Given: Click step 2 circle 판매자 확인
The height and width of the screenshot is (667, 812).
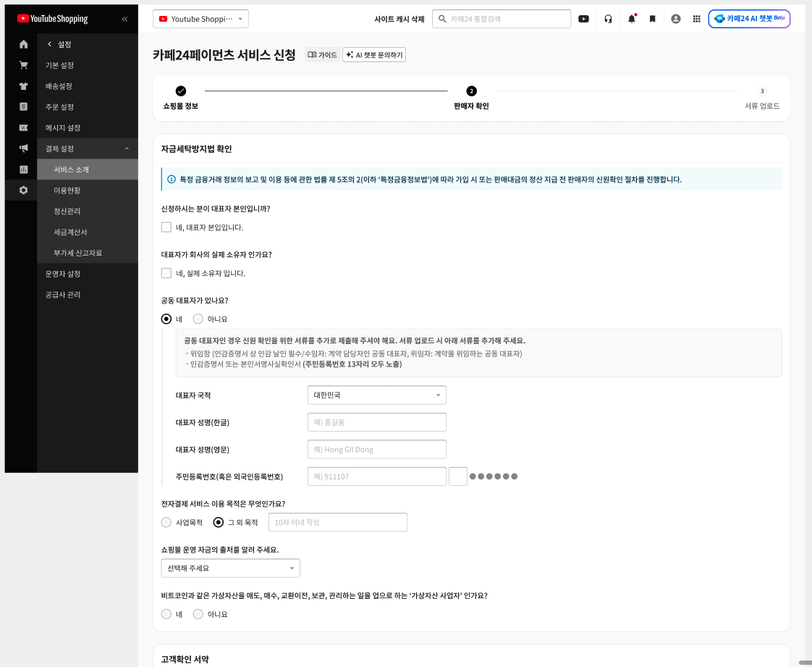Looking at the screenshot, I should [471, 91].
